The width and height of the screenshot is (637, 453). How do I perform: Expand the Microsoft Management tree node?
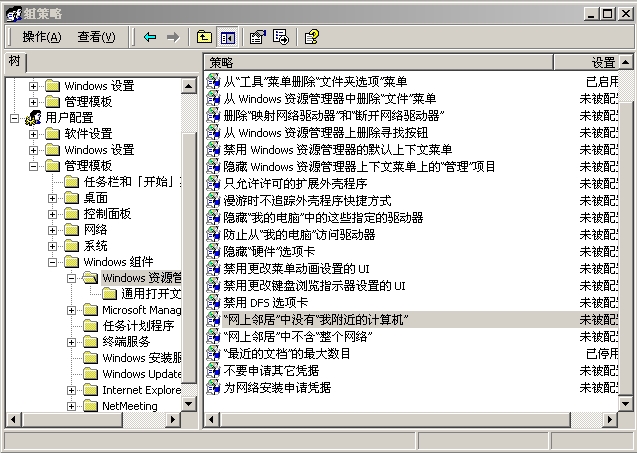point(72,310)
